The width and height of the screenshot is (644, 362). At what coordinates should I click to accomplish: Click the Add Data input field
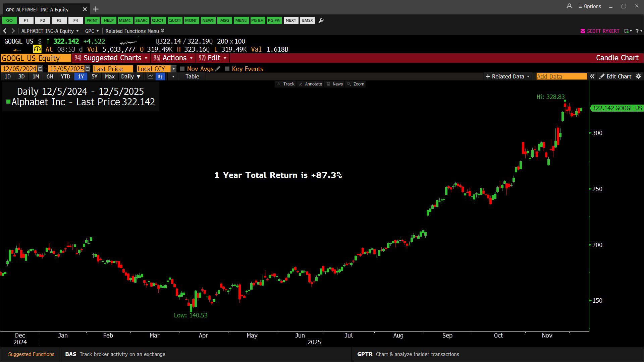(x=561, y=76)
